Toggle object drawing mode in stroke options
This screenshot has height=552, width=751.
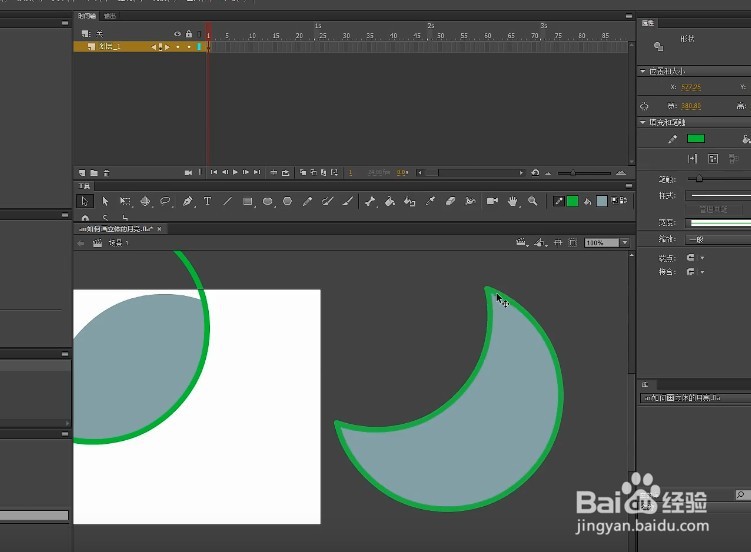pos(713,158)
